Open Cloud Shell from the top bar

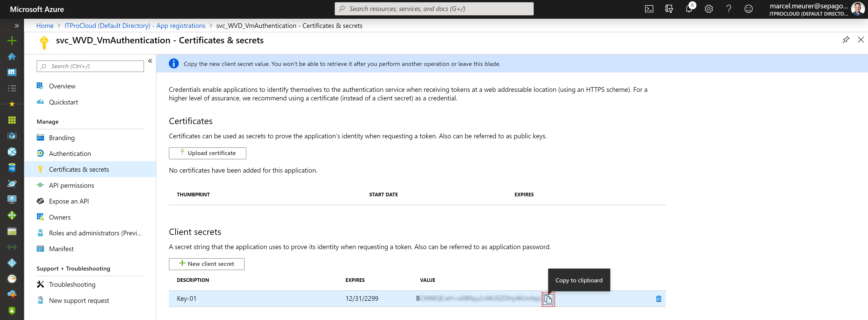click(x=649, y=9)
